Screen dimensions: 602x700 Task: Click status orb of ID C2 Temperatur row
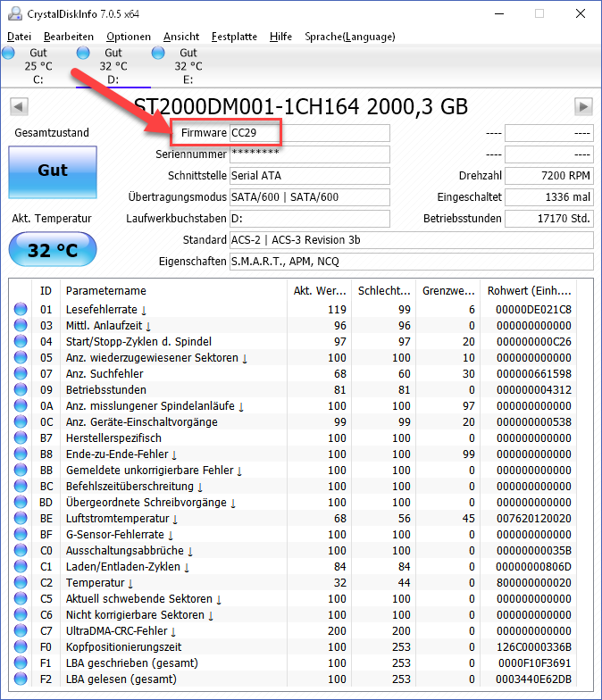point(21,582)
